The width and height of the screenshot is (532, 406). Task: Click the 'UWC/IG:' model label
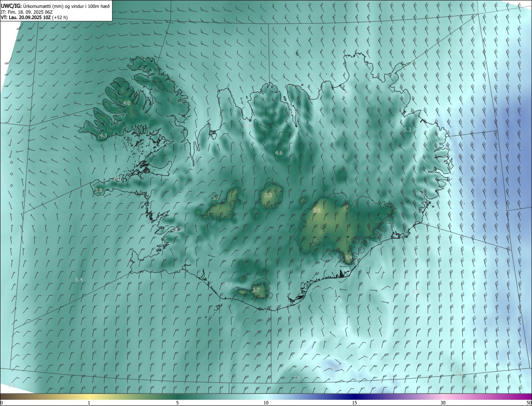click(x=11, y=6)
